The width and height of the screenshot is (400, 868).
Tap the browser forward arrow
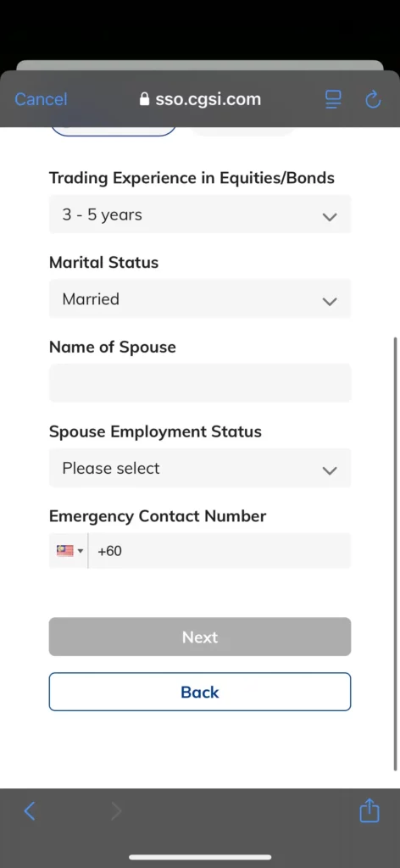(116, 811)
